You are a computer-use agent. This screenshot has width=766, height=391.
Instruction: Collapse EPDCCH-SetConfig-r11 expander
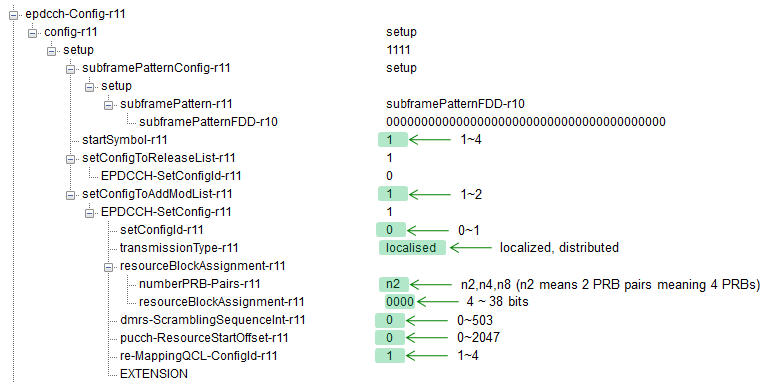click(x=89, y=213)
